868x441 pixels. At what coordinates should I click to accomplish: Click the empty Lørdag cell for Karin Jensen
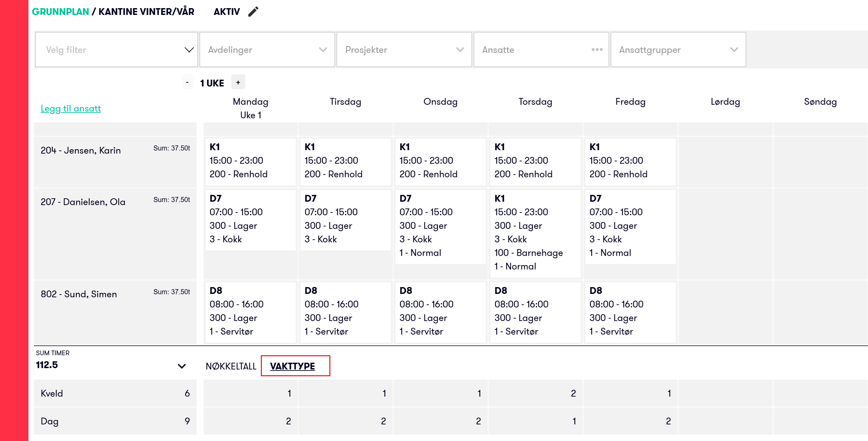[725, 161]
